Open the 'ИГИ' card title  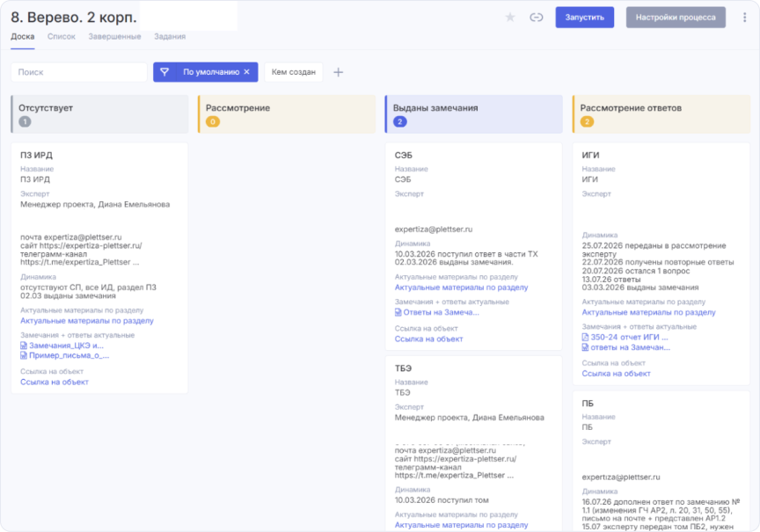(590, 155)
